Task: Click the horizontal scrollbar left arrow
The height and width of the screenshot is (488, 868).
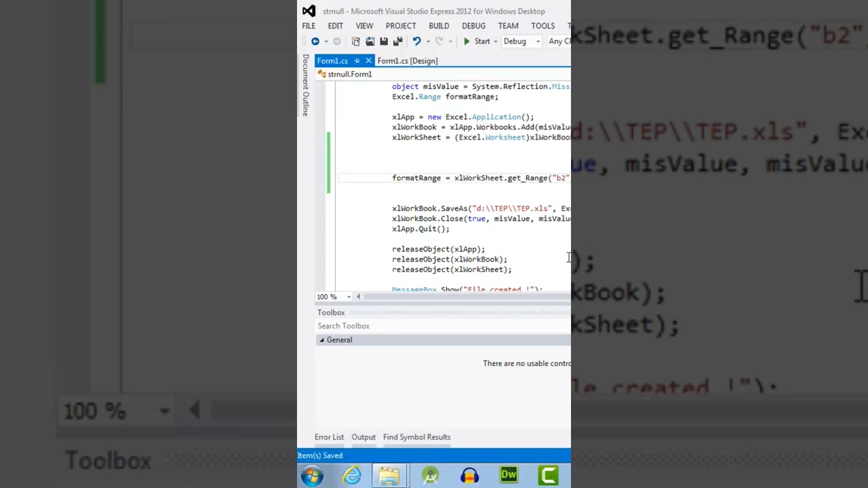Action: [358, 297]
